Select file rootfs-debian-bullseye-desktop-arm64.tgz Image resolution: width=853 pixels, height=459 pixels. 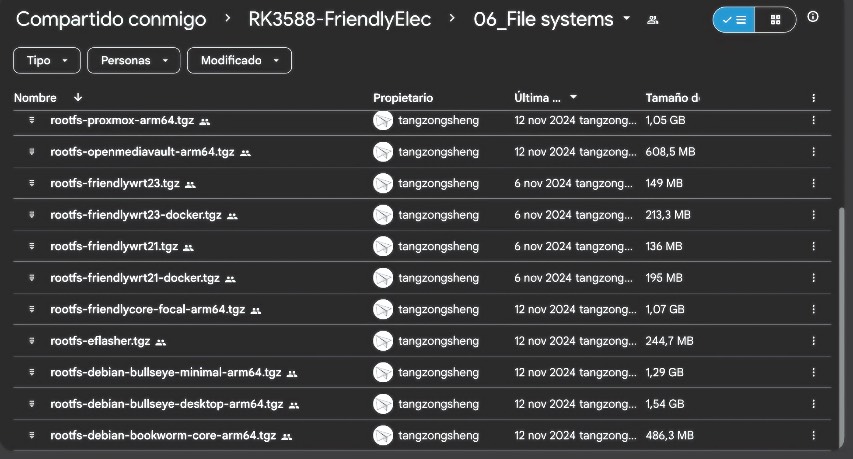(167, 404)
